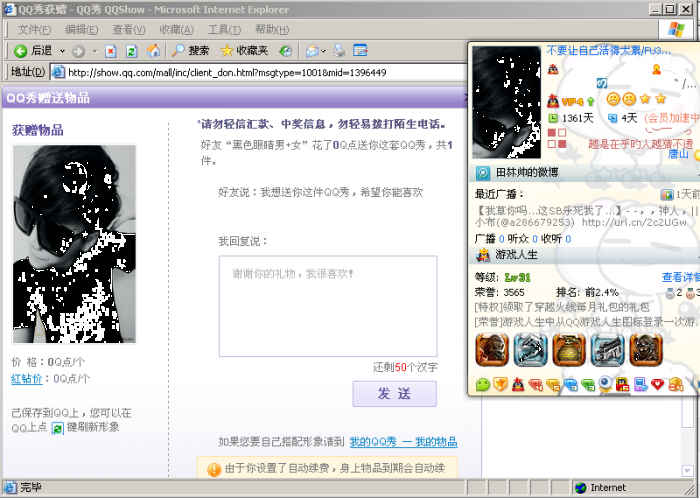The image size is (700, 498).
Task: Click the grenade game badge
Action: point(569,350)
